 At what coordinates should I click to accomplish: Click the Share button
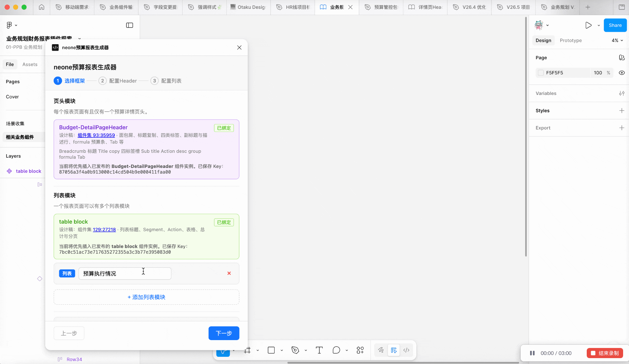click(x=615, y=25)
